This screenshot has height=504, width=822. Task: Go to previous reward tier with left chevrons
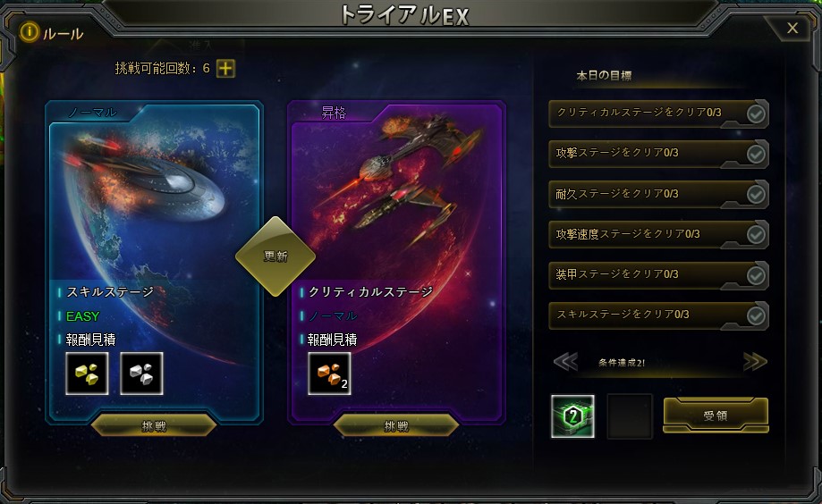(x=565, y=362)
